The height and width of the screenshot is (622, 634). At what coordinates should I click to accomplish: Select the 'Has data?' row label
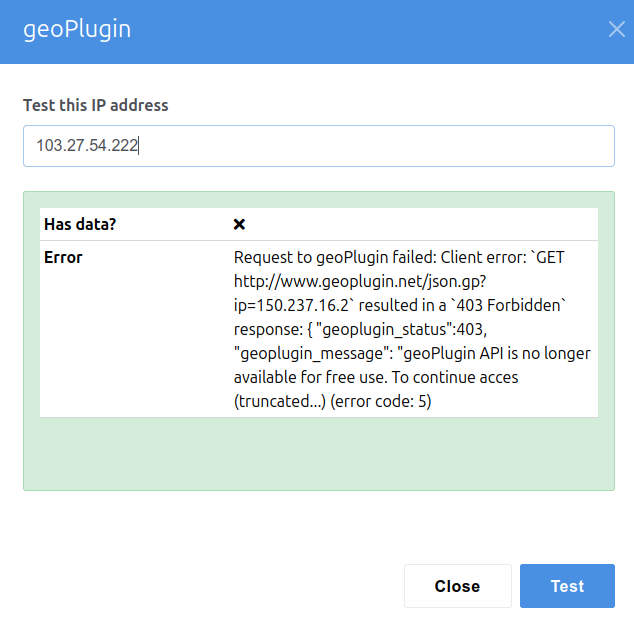pyautogui.click(x=80, y=225)
